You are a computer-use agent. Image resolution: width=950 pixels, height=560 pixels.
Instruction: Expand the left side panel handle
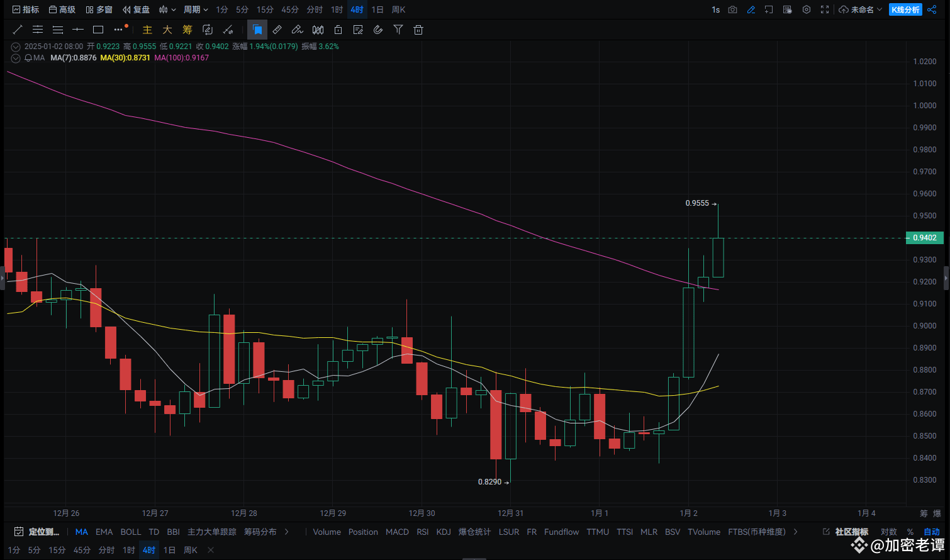click(2, 277)
